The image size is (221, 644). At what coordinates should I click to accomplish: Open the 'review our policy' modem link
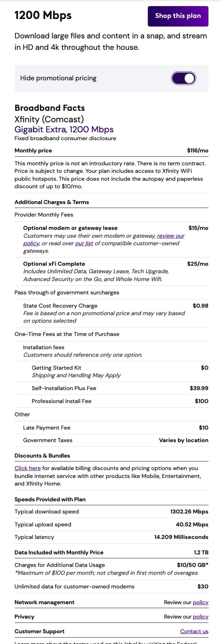coord(170,236)
